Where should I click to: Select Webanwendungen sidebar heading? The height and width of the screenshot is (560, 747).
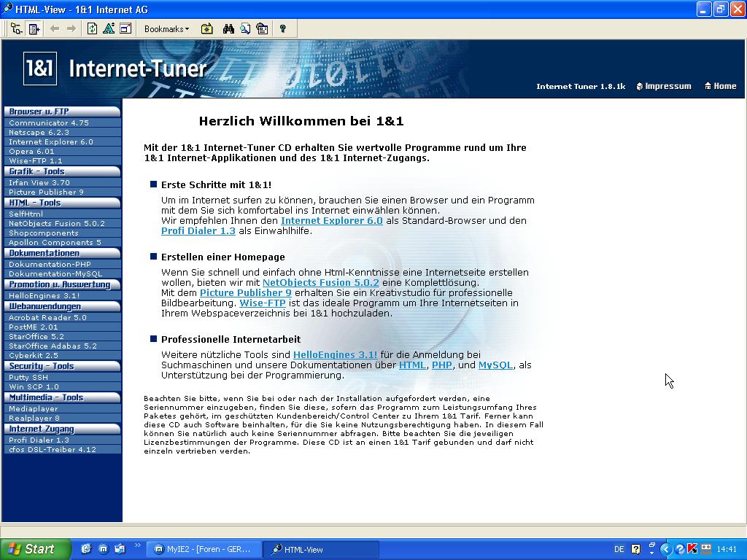click(62, 307)
